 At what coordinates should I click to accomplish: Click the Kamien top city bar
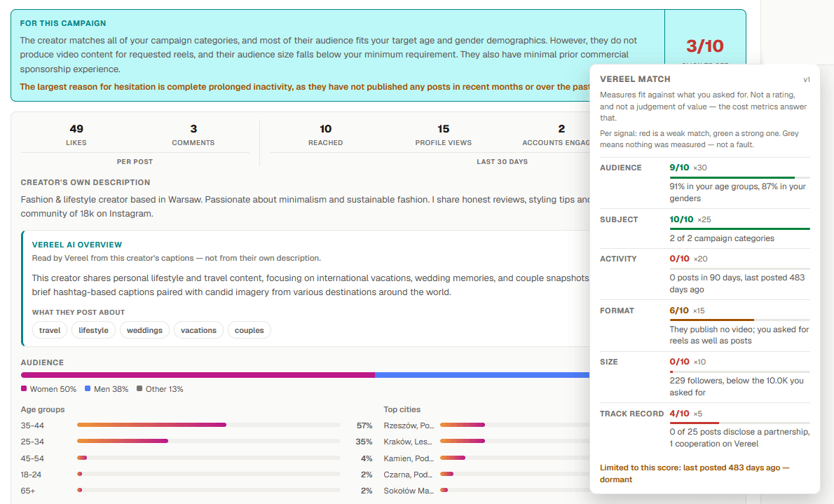coord(514,458)
